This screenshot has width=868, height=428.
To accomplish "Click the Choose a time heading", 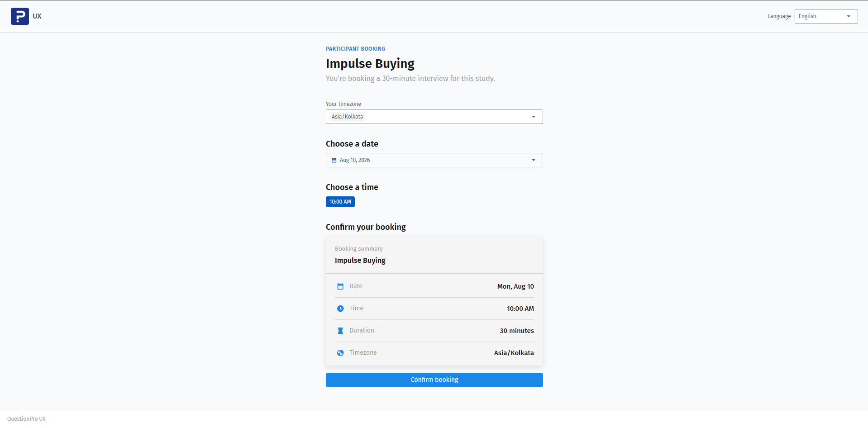I will (352, 187).
